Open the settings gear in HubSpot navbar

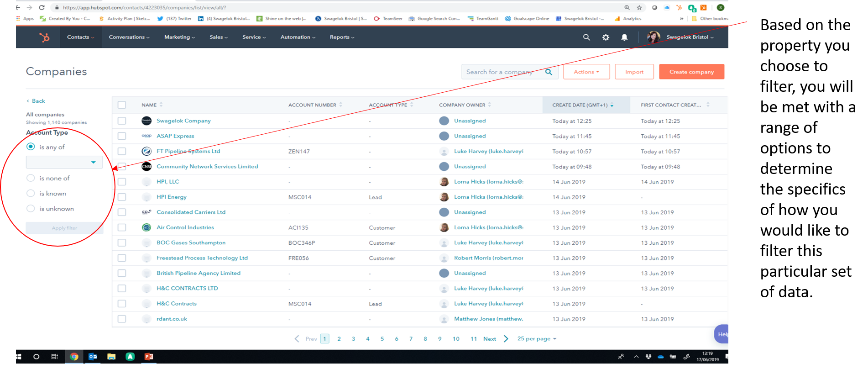606,37
